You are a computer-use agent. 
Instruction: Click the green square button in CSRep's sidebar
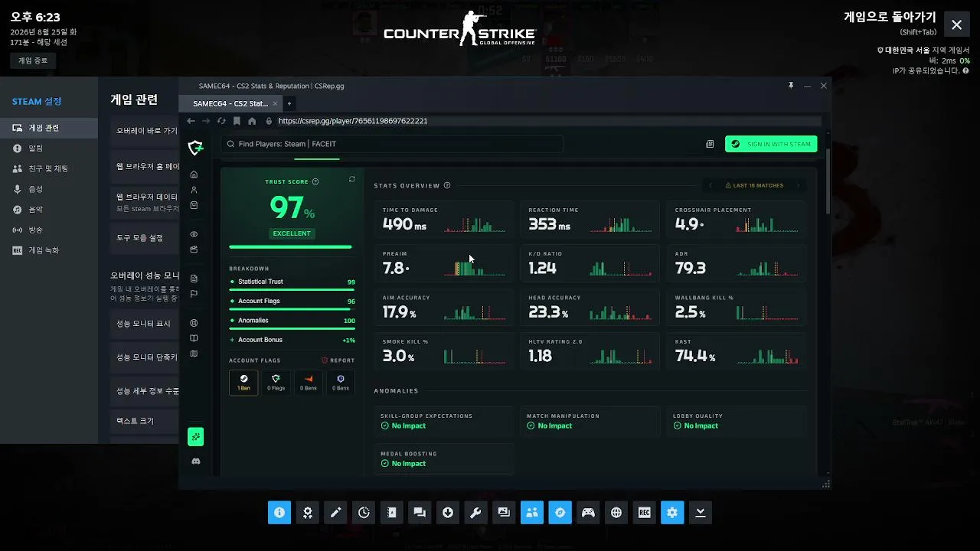[196, 436]
